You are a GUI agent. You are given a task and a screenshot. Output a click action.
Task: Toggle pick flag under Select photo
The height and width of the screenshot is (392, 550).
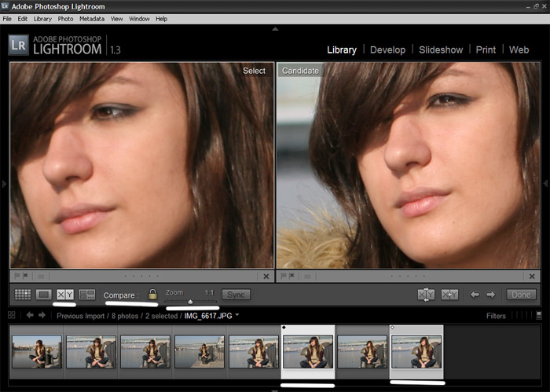click(16, 276)
